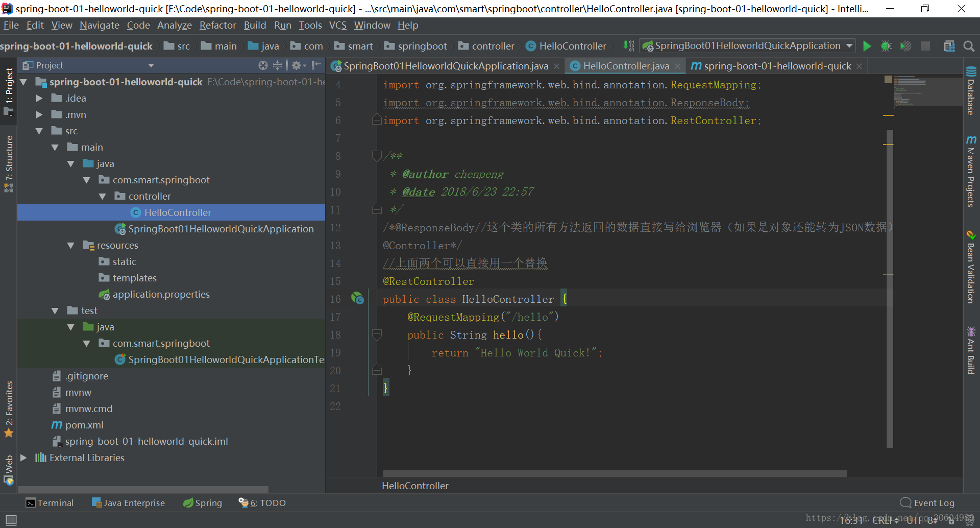
Task: Collapse the main folder
Action: (x=55, y=147)
